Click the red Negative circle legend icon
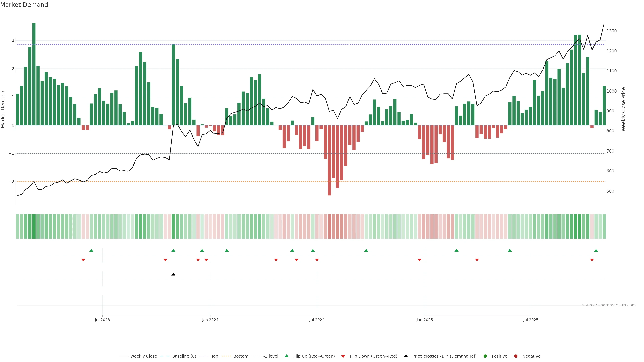The width and height of the screenshot is (644, 362). pyautogui.click(x=516, y=356)
